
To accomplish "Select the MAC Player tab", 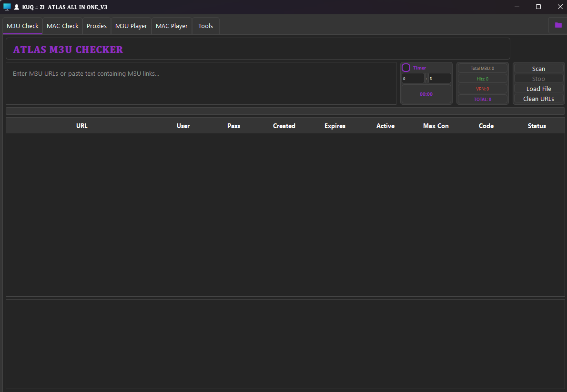I will point(172,26).
